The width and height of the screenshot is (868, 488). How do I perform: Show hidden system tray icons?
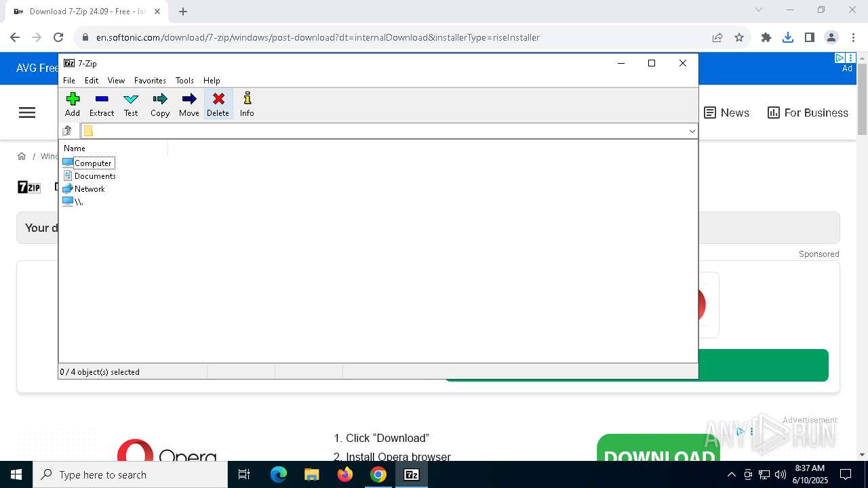(731, 474)
